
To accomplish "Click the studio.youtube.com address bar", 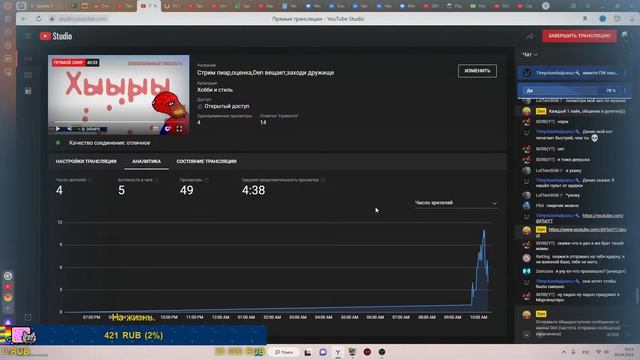I will pos(83,19).
